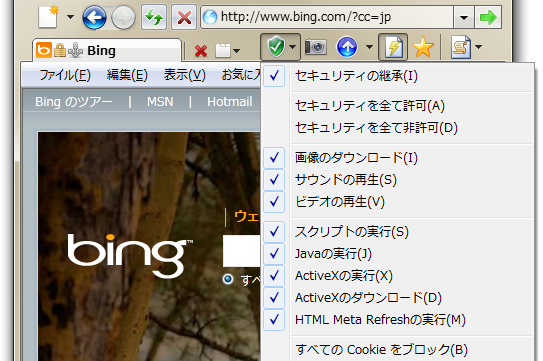The image size is (543, 361).
Task: Toggle ActiveXのダウンロード(D) option
Action: click(398, 298)
